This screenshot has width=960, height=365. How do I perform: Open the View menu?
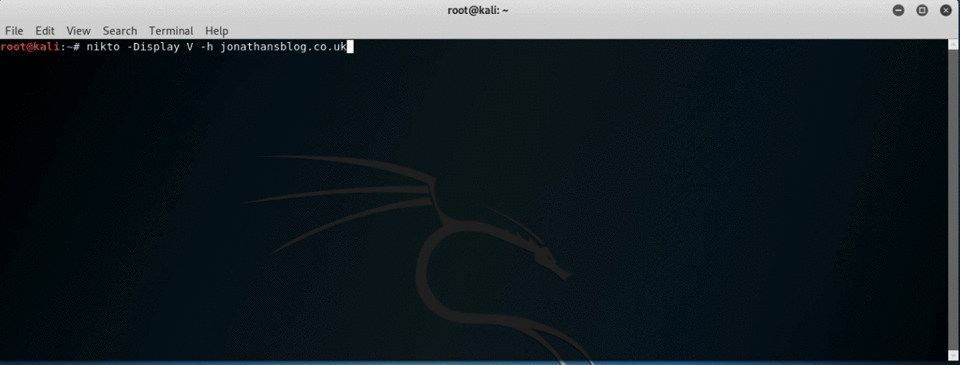78,31
